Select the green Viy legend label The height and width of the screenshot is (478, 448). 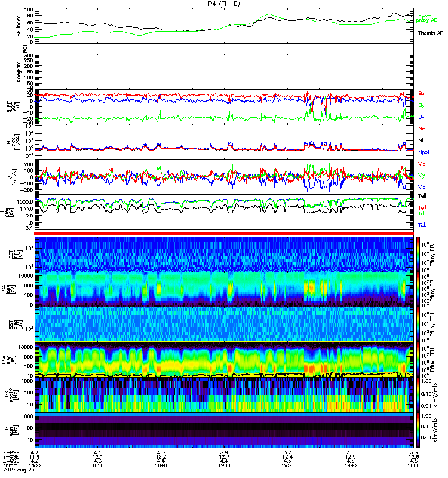pos(421,176)
